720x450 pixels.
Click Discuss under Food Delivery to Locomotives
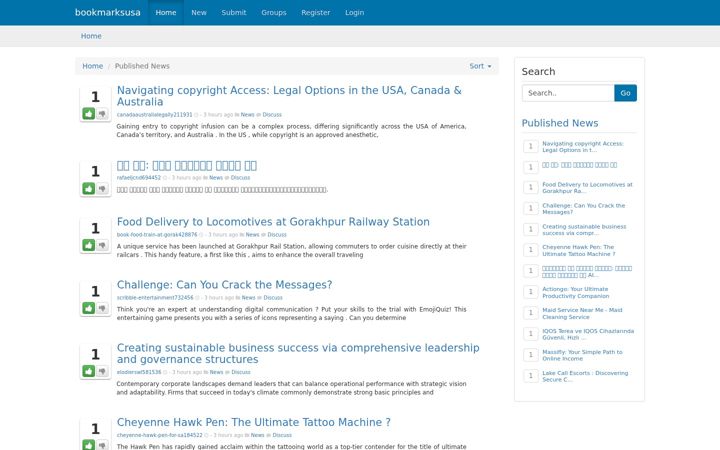pyautogui.click(x=277, y=235)
